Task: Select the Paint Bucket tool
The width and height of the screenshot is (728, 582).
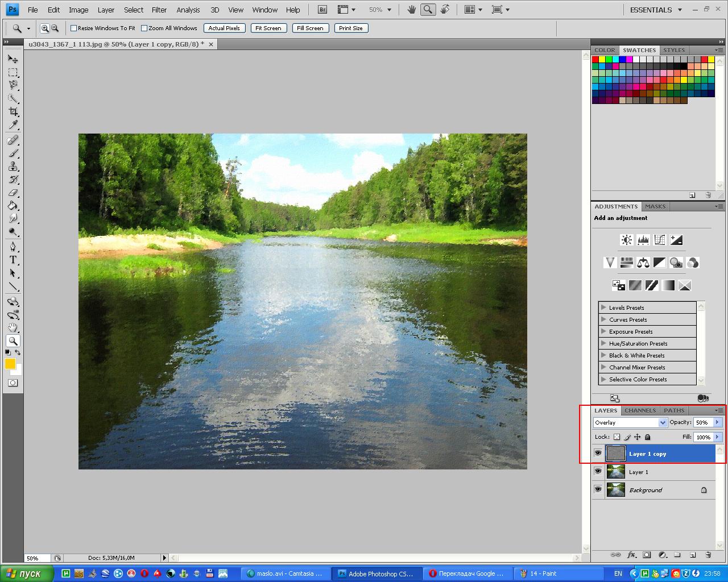Action: point(13,206)
